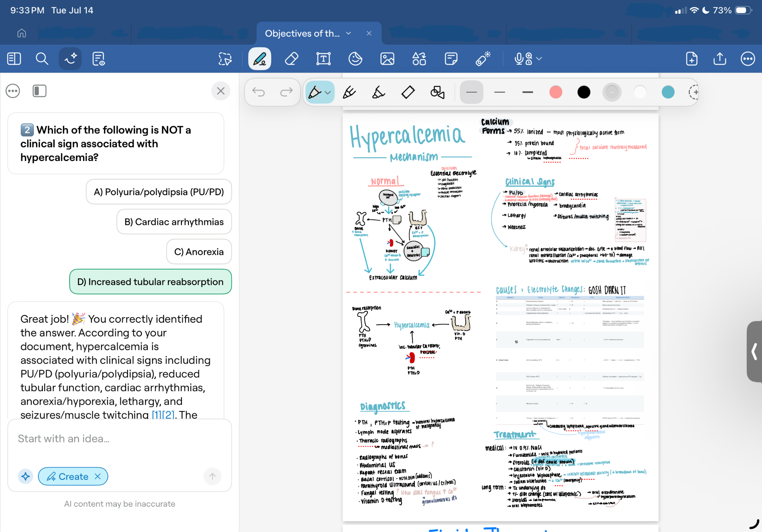Choose answer B Cardiac arrhythmias
Viewport: 762px width, 532px height.
coord(174,222)
